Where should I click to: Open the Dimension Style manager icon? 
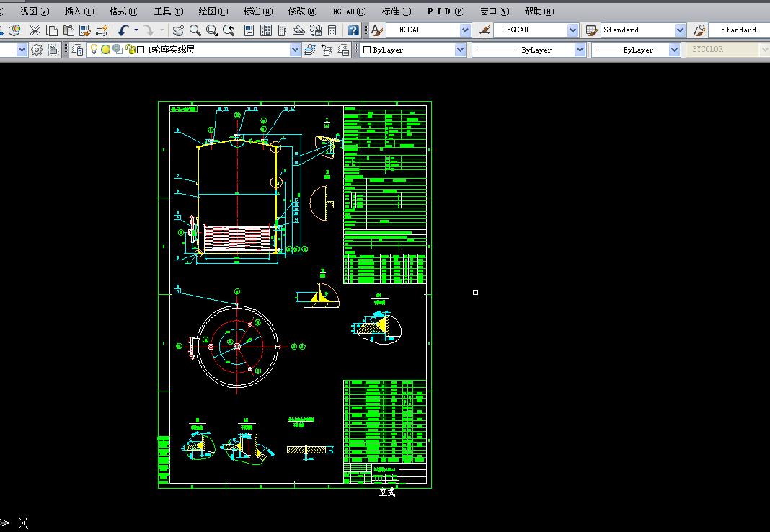pyautogui.click(x=484, y=30)
